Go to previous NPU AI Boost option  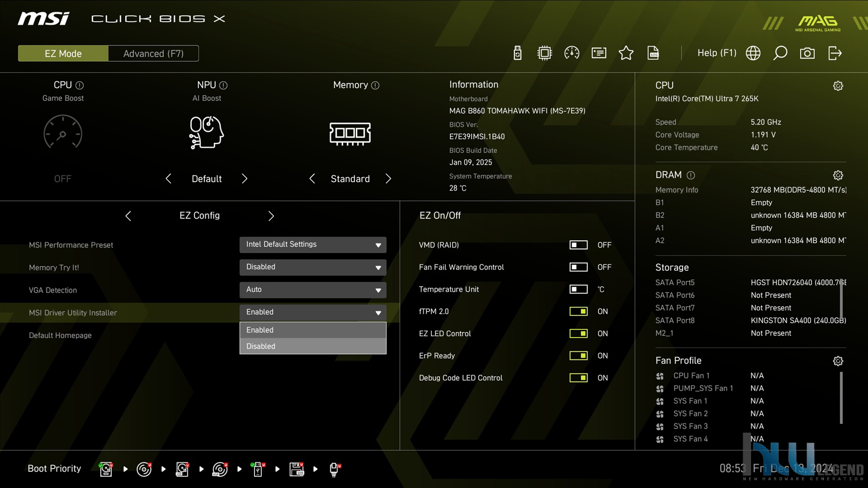[169, 179]
